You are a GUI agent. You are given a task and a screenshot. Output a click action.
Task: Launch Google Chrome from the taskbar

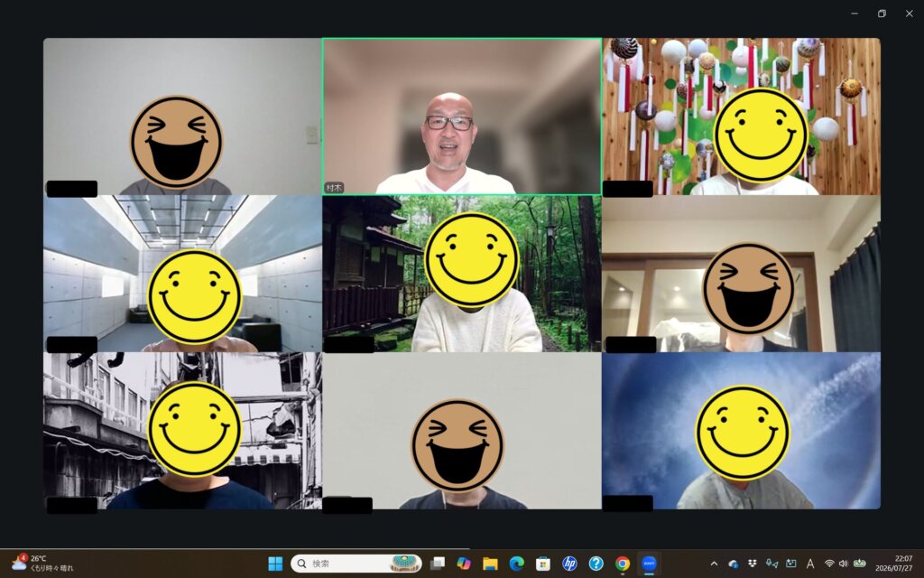coord(623,564)
